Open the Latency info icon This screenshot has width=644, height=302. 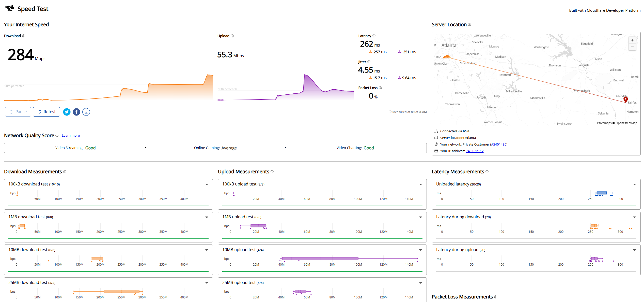[374, 36]
